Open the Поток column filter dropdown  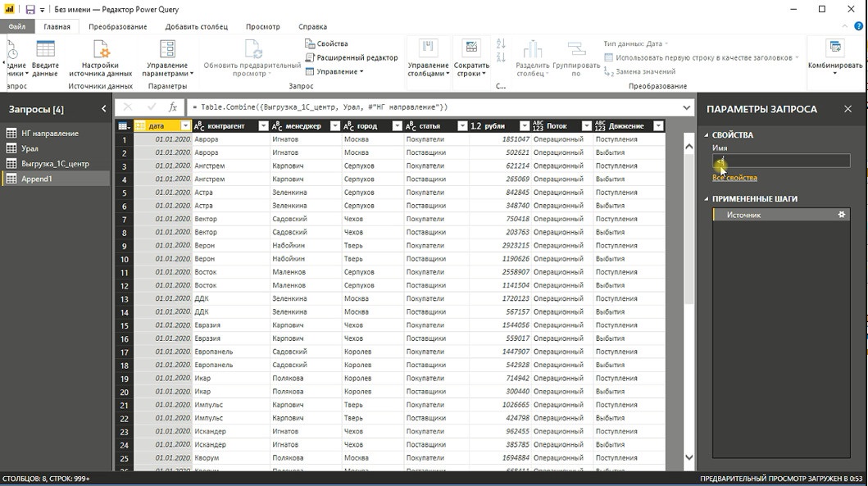pyautogui.click(x=587, y=126)
